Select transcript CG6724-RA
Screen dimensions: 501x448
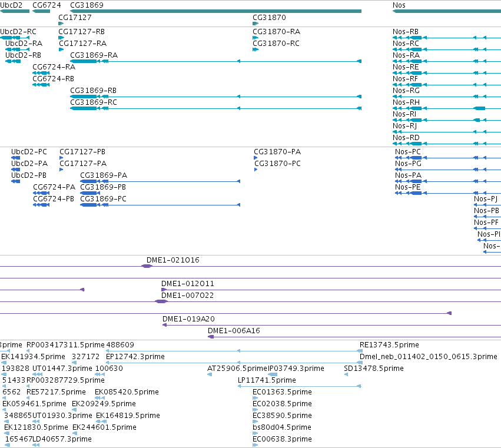54,67
